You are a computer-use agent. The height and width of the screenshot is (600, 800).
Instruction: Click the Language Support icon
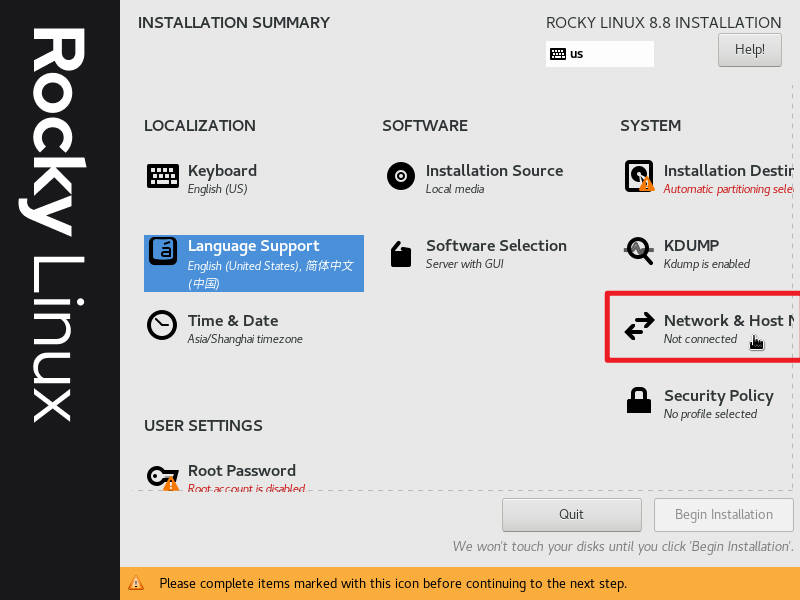(x=163, y=251)
